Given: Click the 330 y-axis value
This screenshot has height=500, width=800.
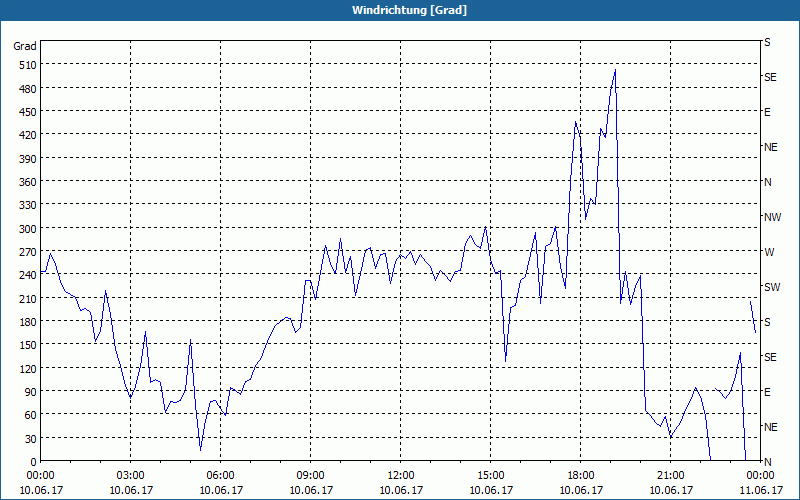Looking at the screenshot, I should 28,205.
